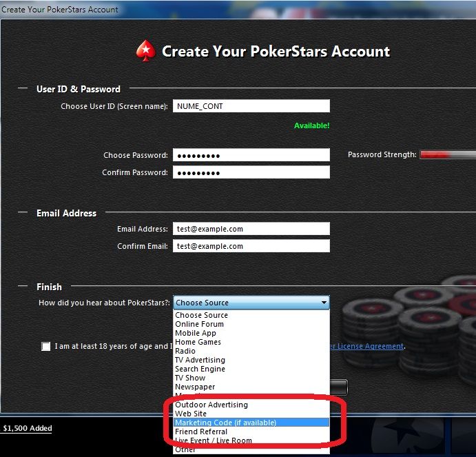Select Choose Source option in the list

(251, 315)
